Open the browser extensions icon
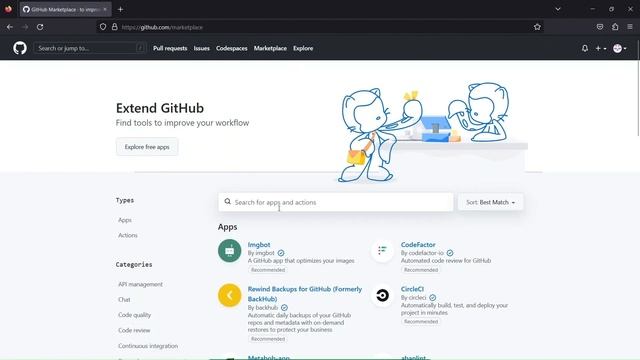 click(x=615, y=27)
